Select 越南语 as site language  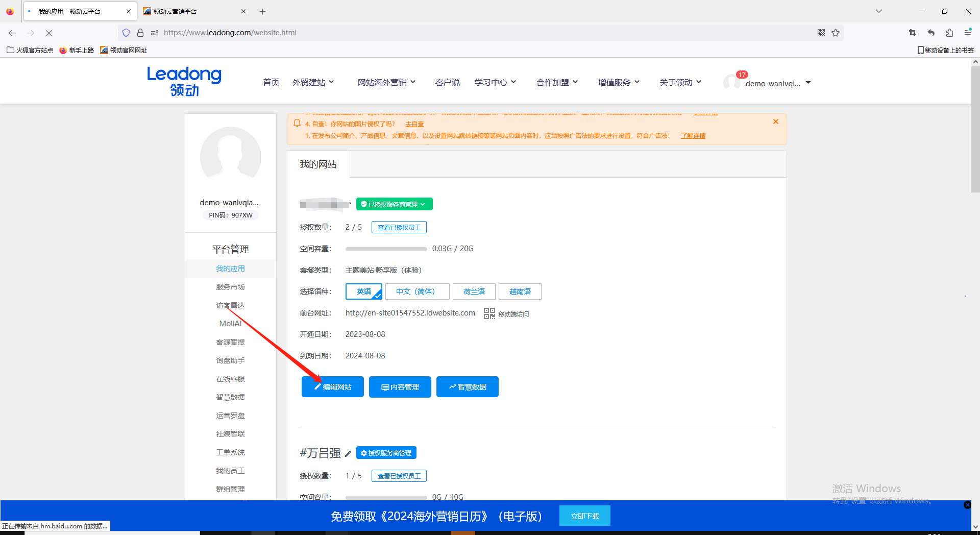pos(520,291)
